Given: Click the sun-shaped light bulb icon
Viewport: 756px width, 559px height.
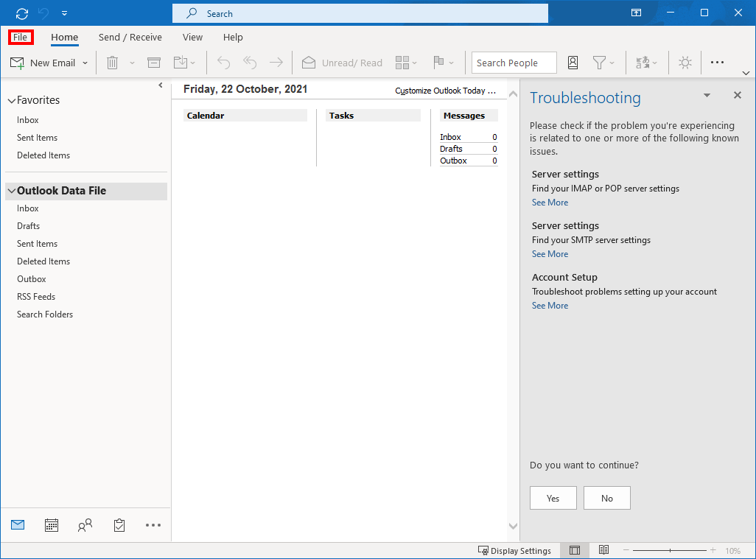Looking at the screenshot, I should pos(685,63).
